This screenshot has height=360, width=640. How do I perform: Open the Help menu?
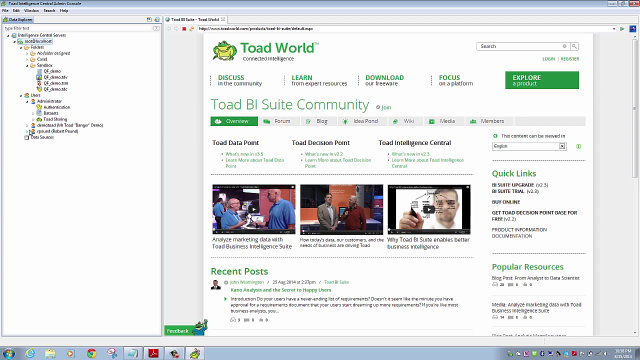point(64,11)
